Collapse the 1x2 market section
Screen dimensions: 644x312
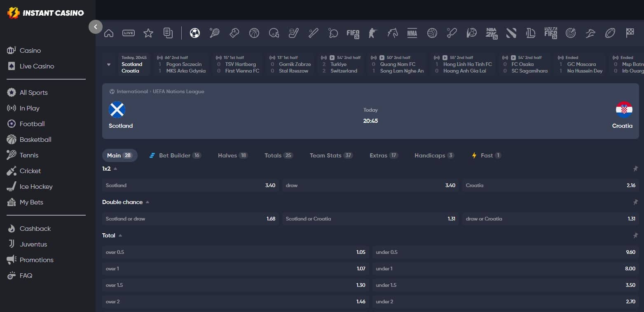click(115, 169)
